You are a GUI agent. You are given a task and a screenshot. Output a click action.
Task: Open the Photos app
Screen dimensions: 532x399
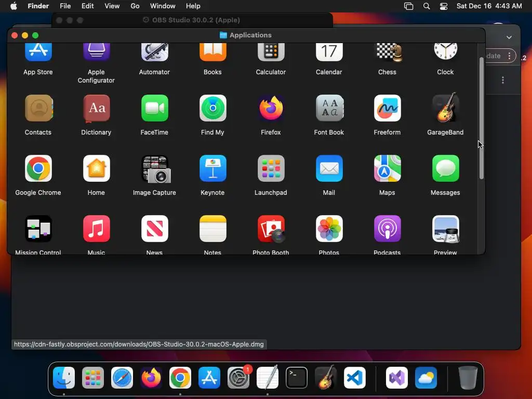329,229
